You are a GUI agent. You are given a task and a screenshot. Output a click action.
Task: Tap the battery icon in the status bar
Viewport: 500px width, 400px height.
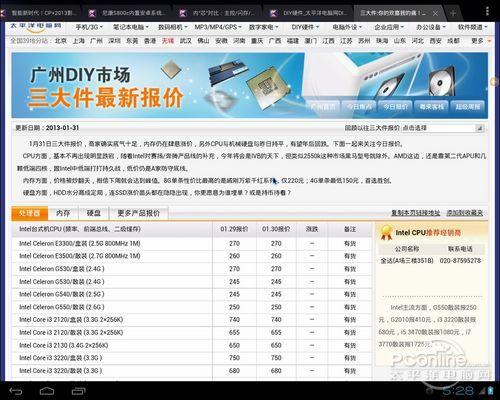(490, 390)
